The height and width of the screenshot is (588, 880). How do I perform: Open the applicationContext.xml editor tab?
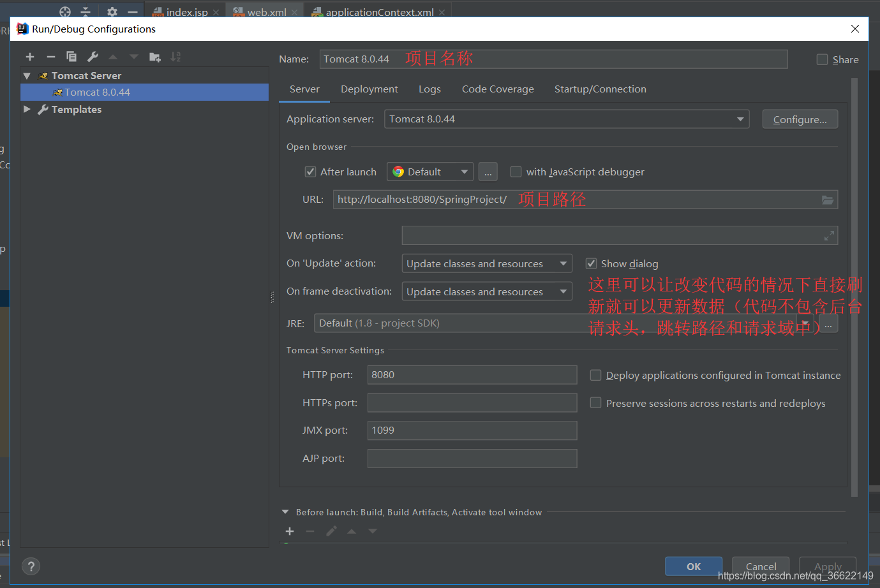pos(379,12)
